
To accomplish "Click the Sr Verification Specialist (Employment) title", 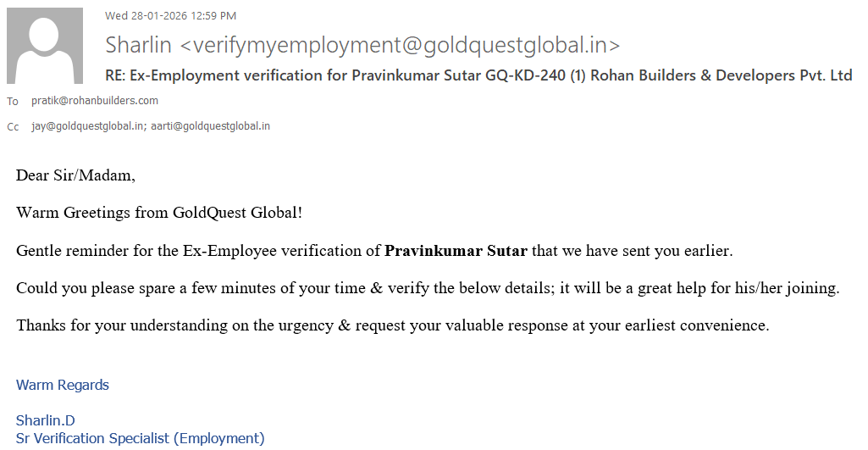I will [141, 438].
